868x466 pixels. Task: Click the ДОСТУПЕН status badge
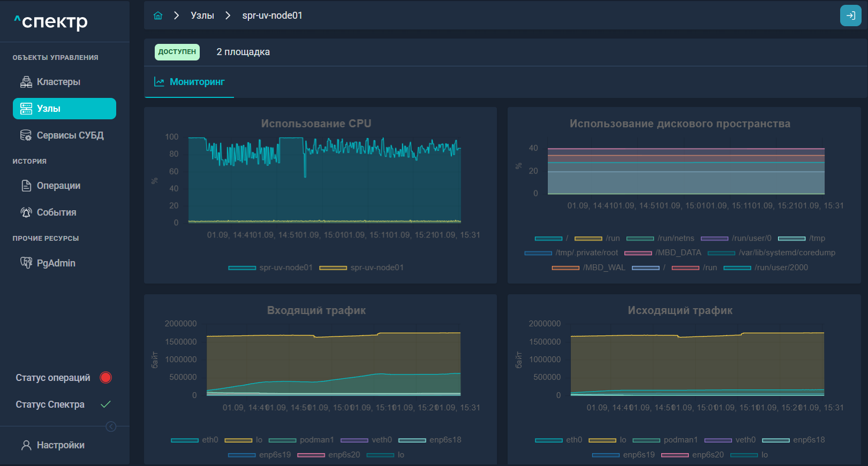[x=177, y=52]
